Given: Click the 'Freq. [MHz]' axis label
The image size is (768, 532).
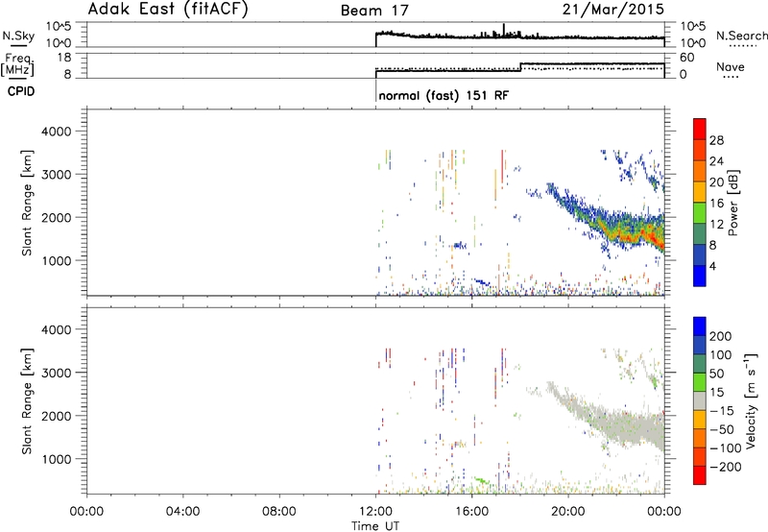Looking at the screenshot, I should 17,64.
